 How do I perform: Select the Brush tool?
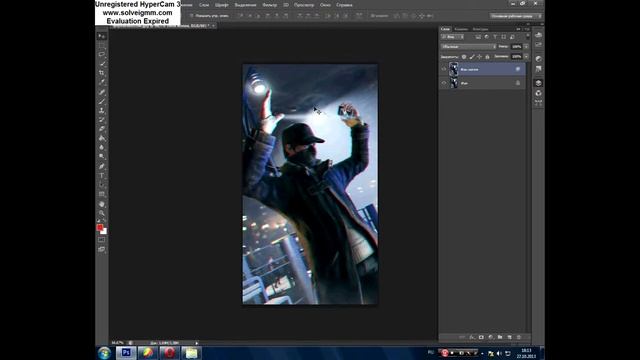(102, 101)
